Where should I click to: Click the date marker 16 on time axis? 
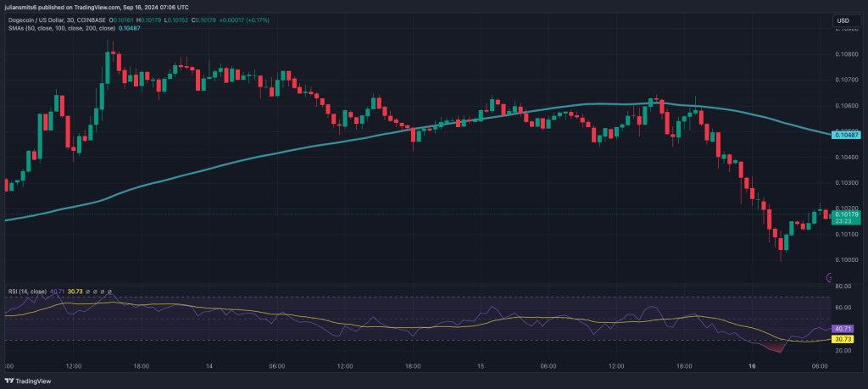pyautogui.click(x=752, y=366)
